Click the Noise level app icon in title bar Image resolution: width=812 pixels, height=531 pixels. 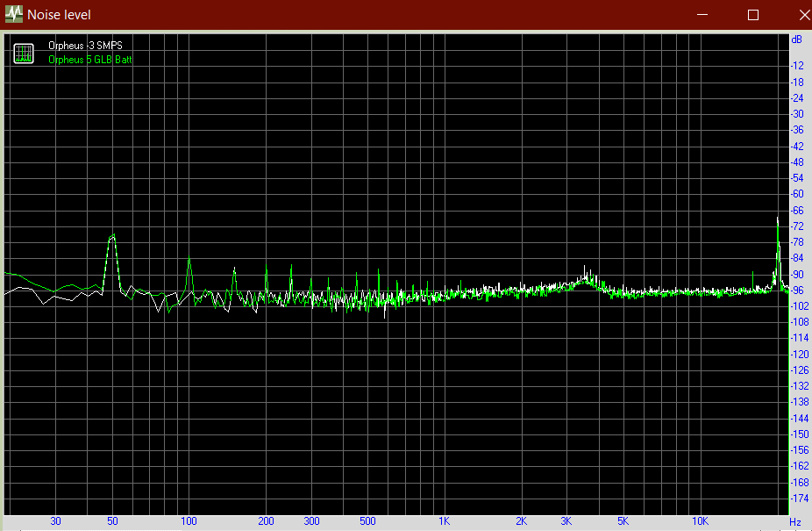pos(14,14)
